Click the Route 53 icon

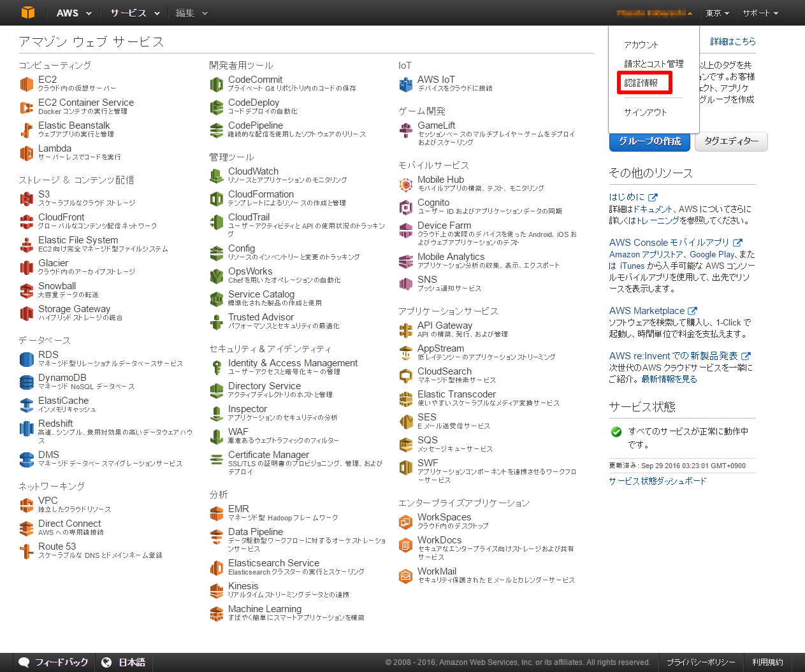coord(26,551)
